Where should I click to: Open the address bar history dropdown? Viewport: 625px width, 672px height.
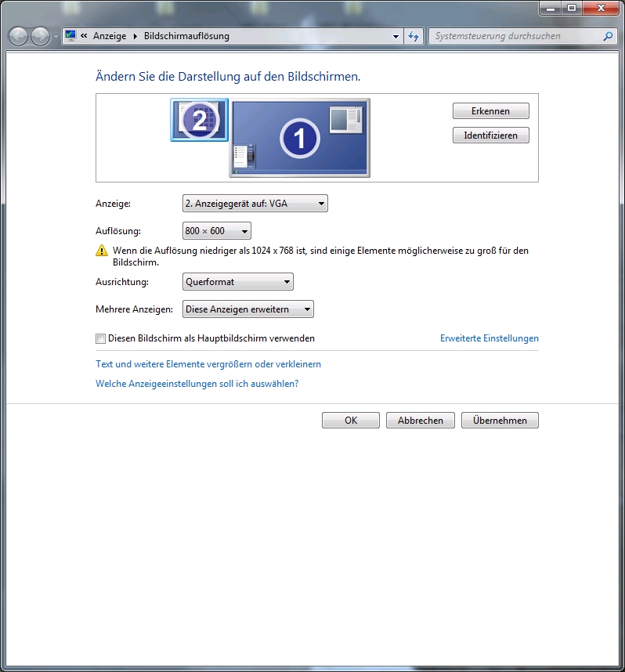pos(396,37)
